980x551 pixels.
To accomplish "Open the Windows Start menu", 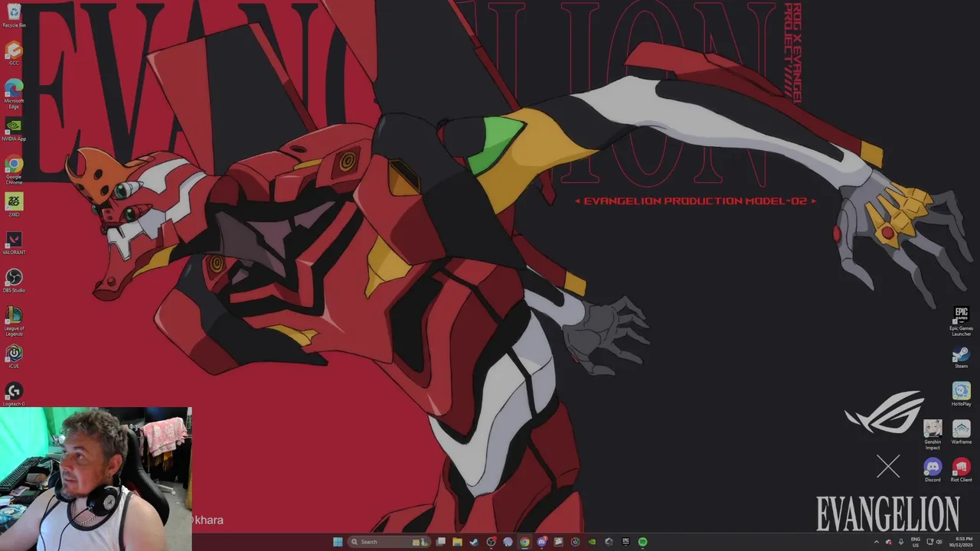I will pyautogui.click(x=338, y=542).
